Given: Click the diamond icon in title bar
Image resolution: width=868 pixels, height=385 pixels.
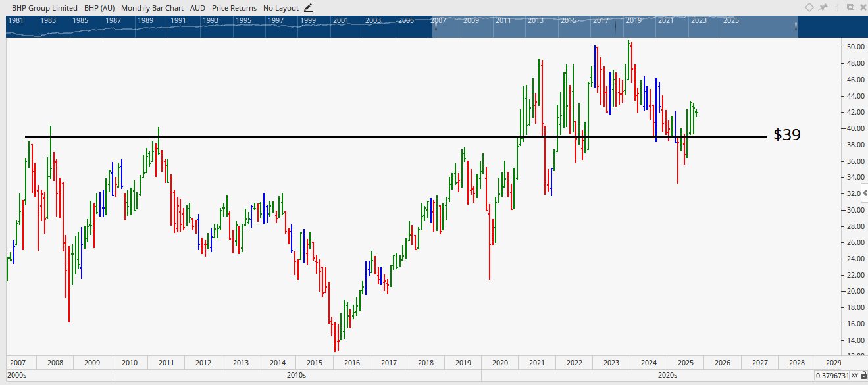Looking at the screenshot, I should [809, 7].
